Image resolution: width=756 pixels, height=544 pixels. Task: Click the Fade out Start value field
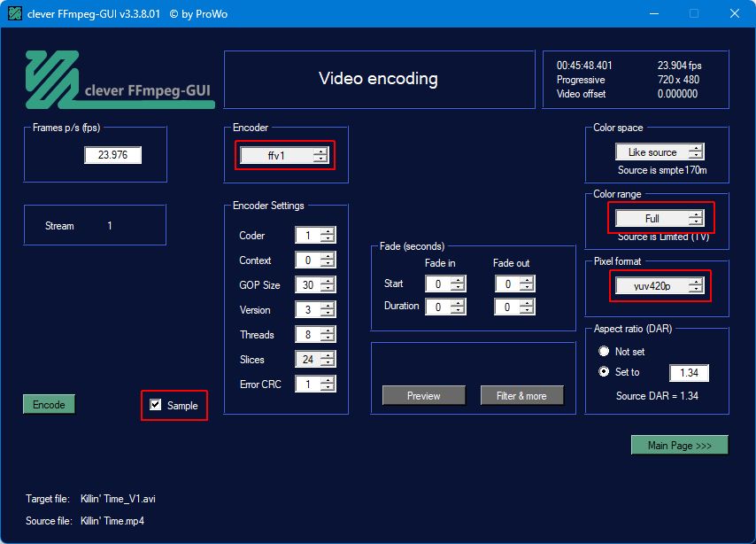pos(515,284)
